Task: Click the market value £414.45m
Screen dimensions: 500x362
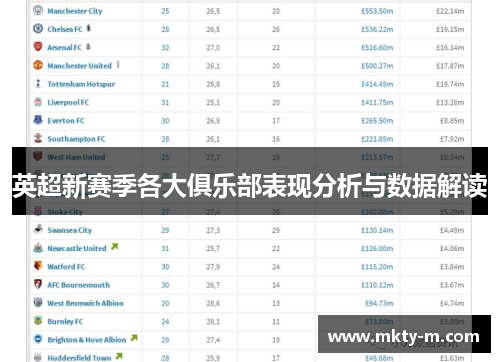Action: point(377,84)
